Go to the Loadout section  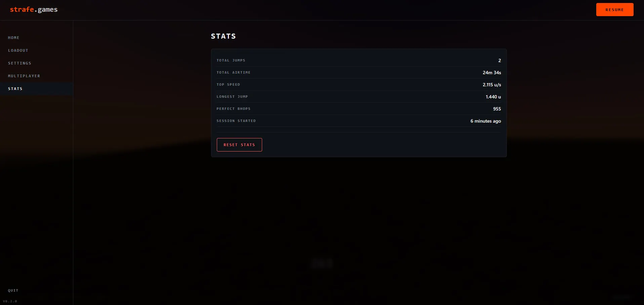(36, 50)
